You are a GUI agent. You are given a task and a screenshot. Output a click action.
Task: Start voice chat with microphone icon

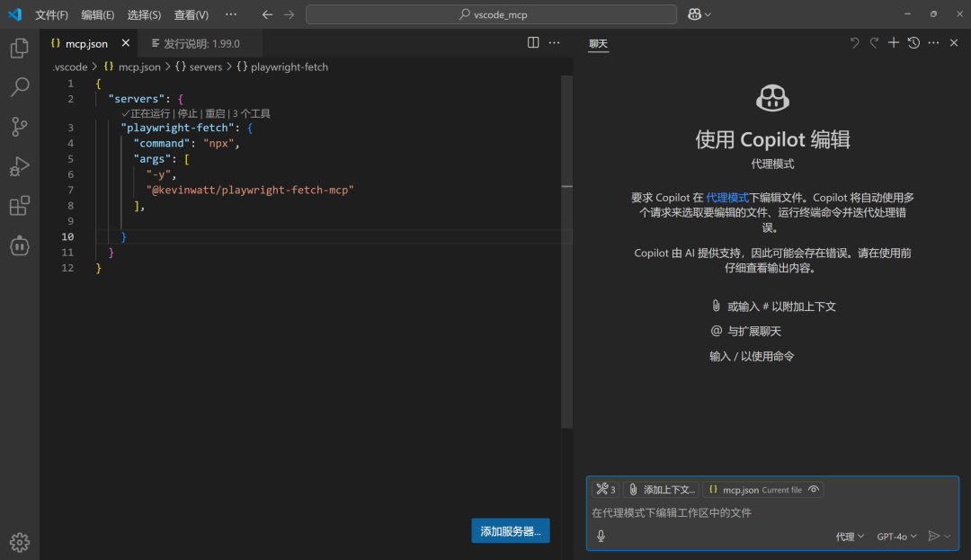(601, 536)
